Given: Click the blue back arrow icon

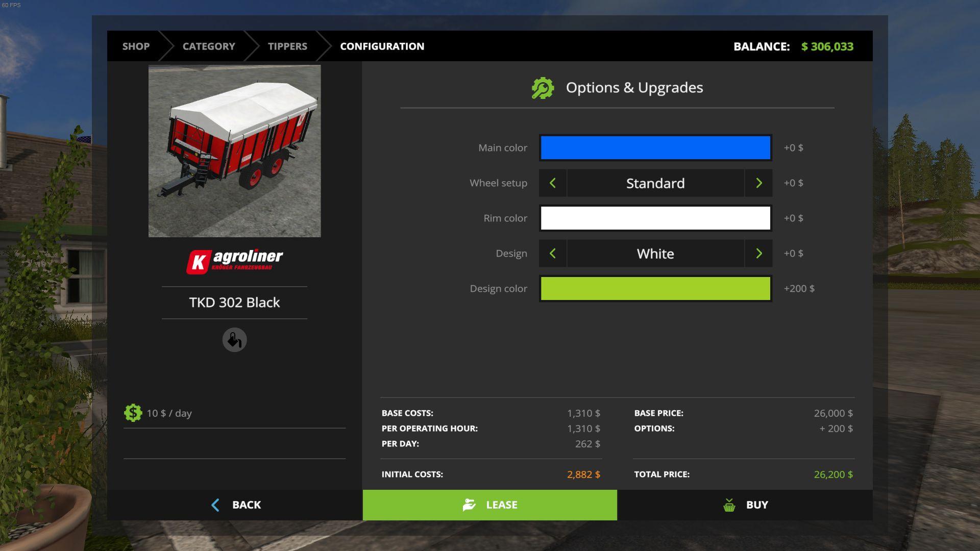Looking at the screenshot, I should click(215, 505).
